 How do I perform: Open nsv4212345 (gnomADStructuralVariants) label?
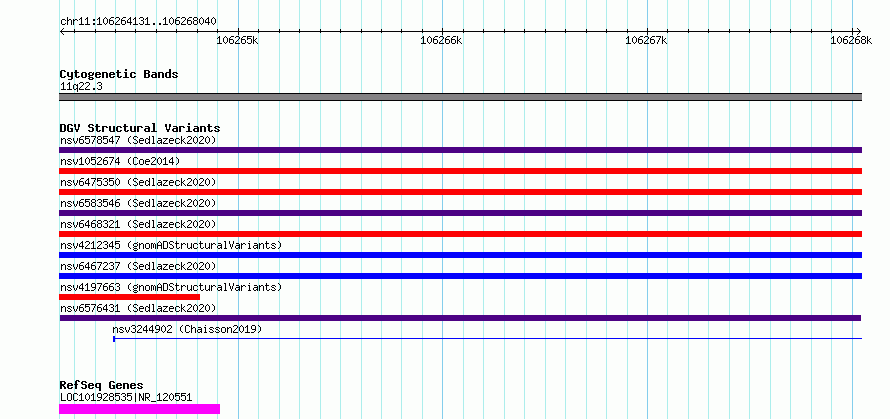pyautogui.click(x=171, y=245)
